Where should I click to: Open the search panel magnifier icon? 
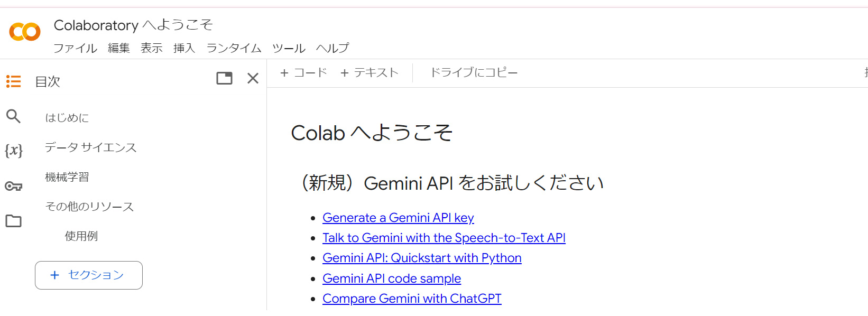(14, 116)
